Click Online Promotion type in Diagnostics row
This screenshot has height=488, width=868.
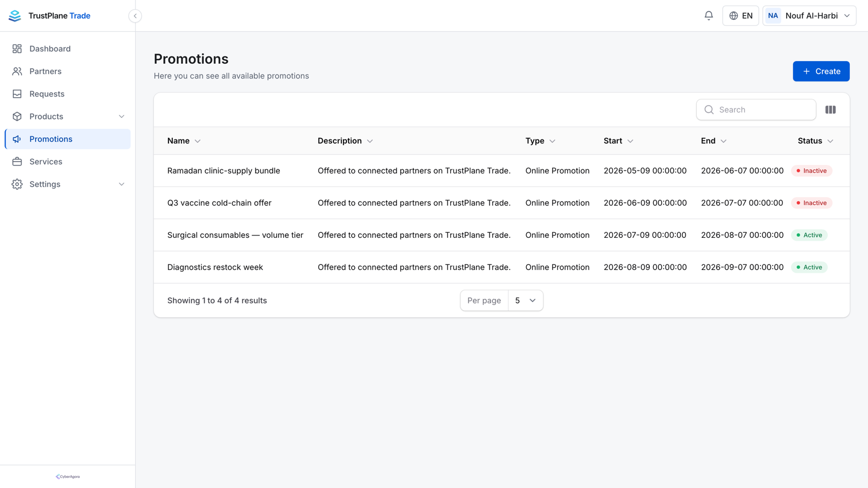[x=557, y=267]
